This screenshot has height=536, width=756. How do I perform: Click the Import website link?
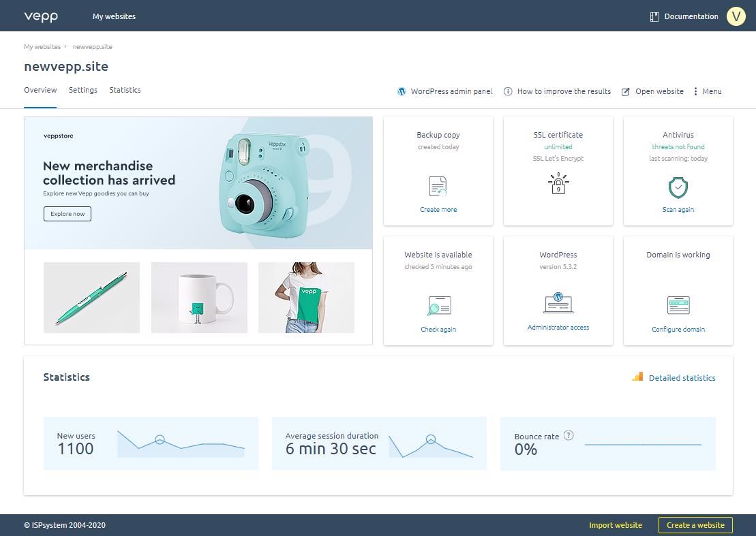[x=615, y=524]
